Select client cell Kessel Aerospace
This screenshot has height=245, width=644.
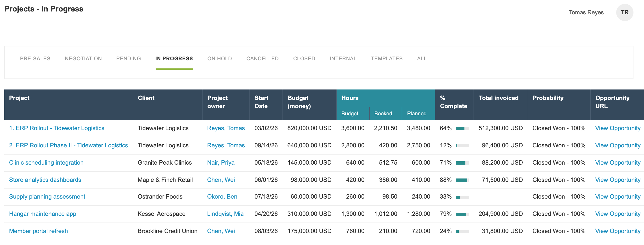(162, 214)
